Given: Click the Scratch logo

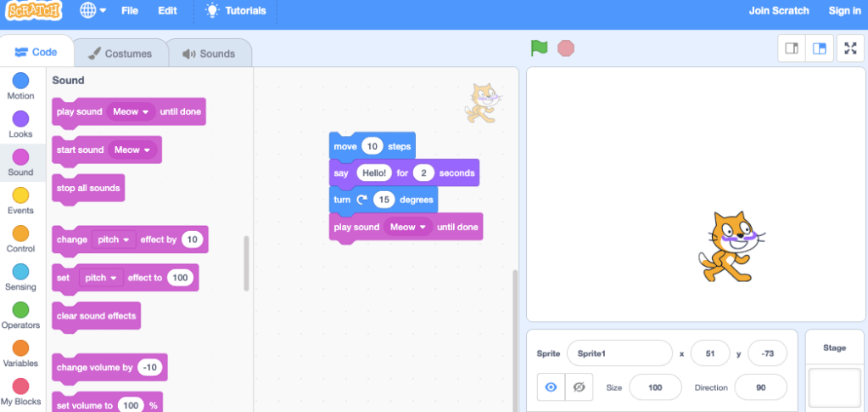Looking at the screenshot, I should [34, 11].
